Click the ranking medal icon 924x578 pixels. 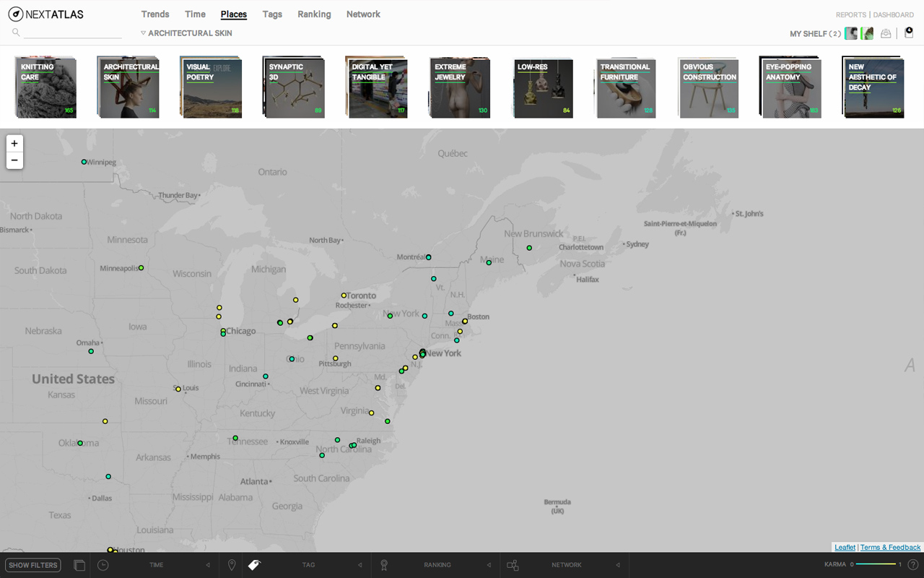point(384,565)
